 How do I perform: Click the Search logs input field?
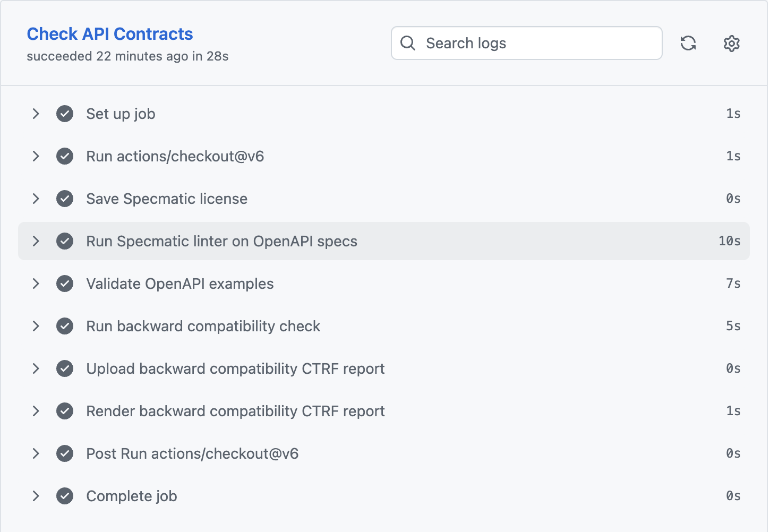pyautogui.click(x=527, y=43)
